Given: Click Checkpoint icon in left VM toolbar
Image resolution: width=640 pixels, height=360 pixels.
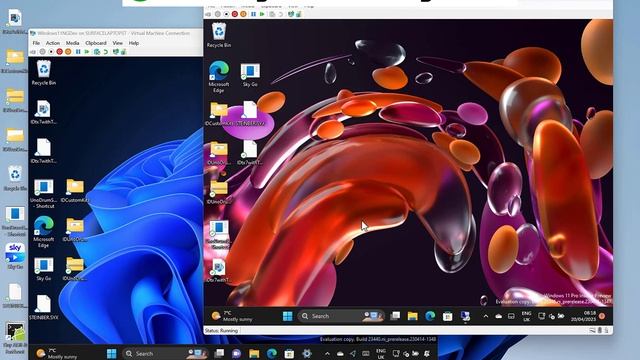Looking at the screenshot, I should [x=97, y=52].
